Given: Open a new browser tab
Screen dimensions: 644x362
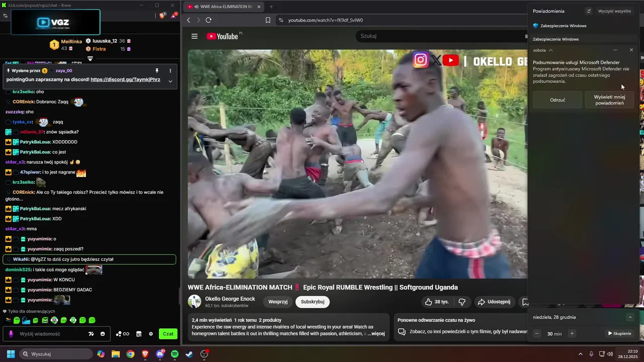Looking at the screenshot, I should [x=271, y=7].
